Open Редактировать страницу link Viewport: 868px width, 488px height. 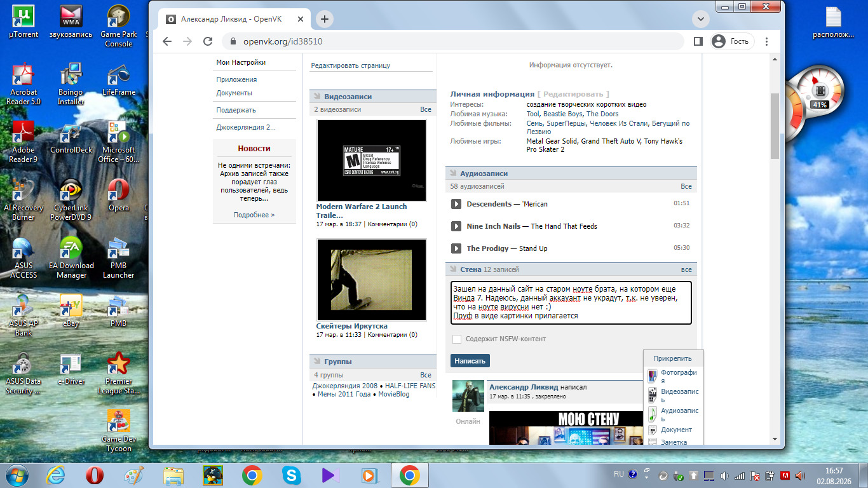click(351, 65)
